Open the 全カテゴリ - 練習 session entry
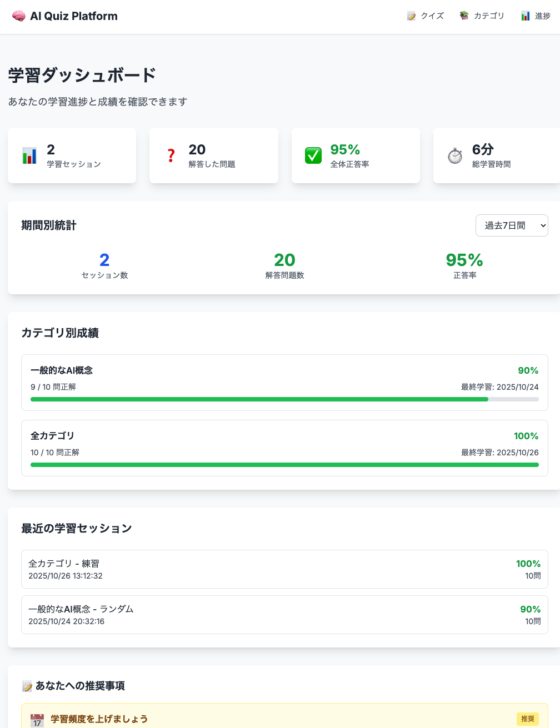The image size is (560, 728). pos(284,569)
